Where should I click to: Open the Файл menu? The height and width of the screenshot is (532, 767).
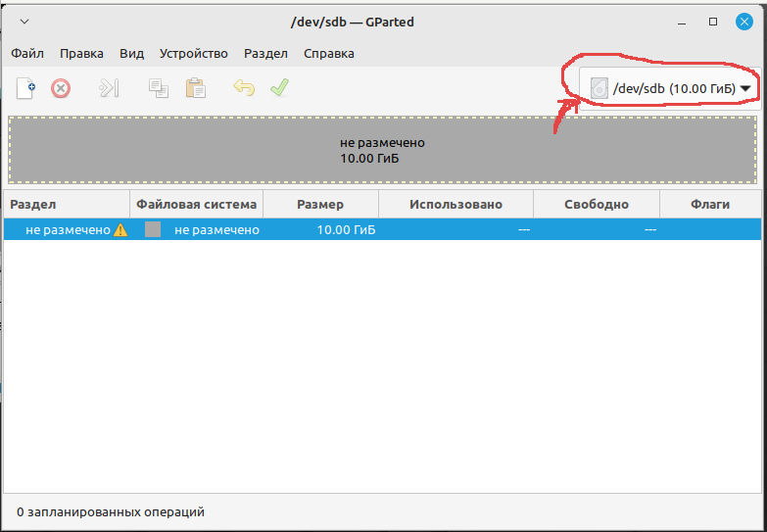[27, 53]
